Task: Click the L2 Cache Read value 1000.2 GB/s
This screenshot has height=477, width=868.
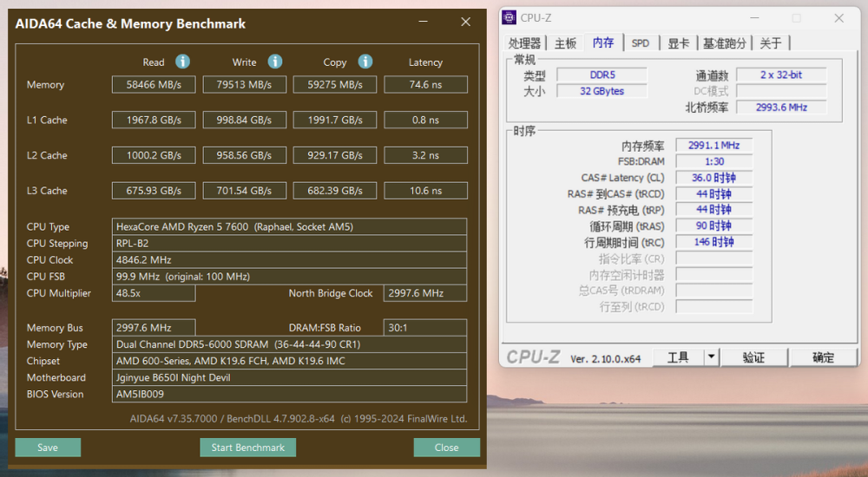Action: pos(154,155)
